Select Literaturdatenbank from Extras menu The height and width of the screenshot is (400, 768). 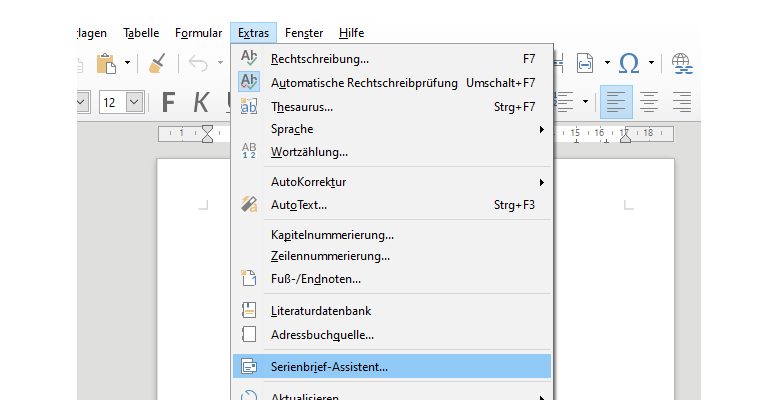[x=321, y=311]
